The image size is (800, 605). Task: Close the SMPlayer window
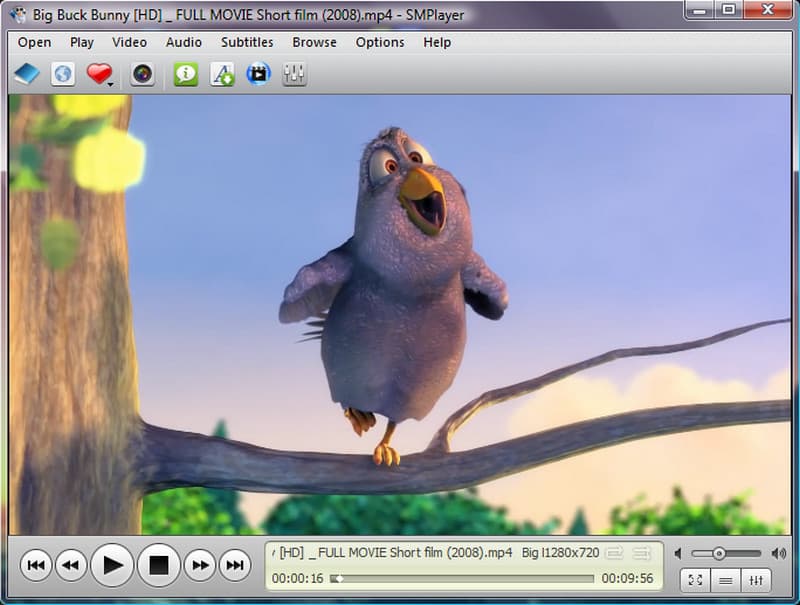tap(768, 10)
